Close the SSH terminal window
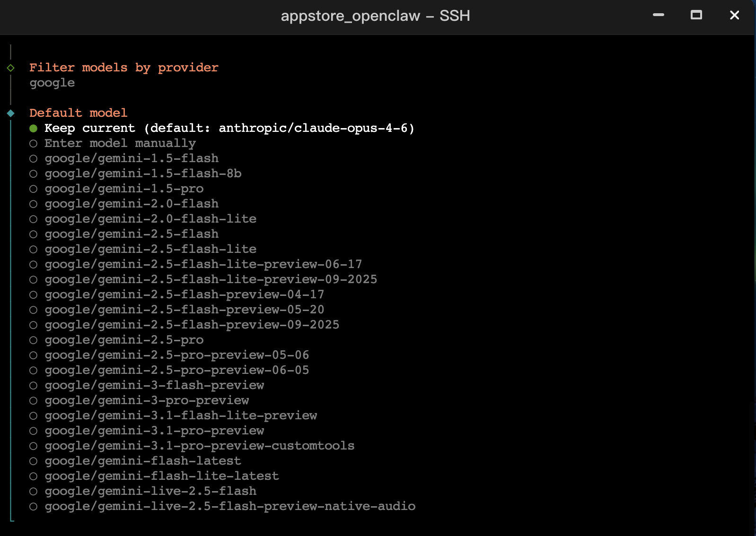 pos(734,15)
